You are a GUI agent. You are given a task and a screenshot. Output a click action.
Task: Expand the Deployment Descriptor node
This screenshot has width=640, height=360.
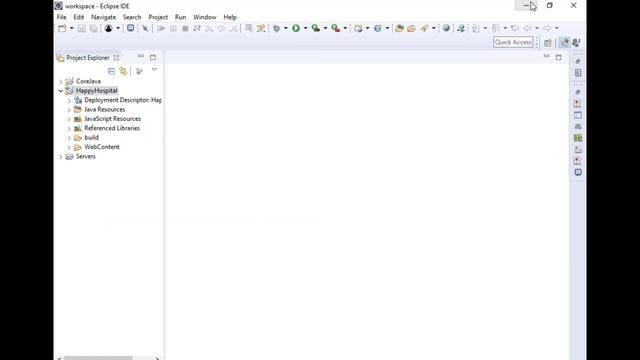pos(69,100)
